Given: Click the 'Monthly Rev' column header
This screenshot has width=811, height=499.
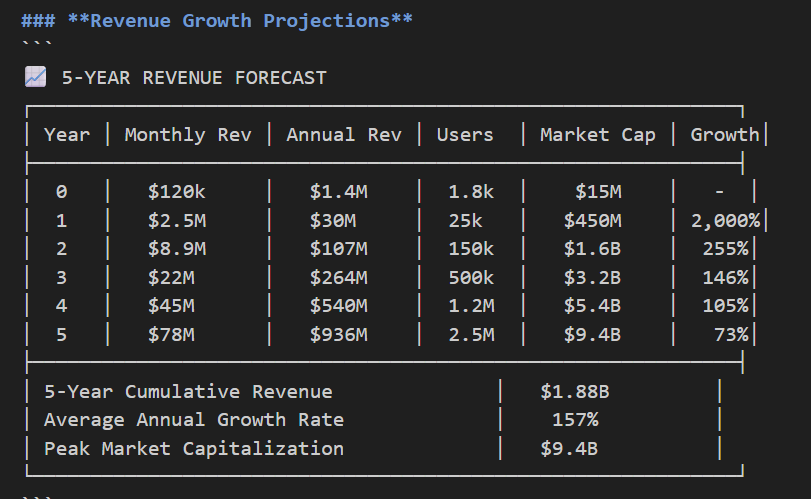Looking at the screenshot, I should 188,135.
